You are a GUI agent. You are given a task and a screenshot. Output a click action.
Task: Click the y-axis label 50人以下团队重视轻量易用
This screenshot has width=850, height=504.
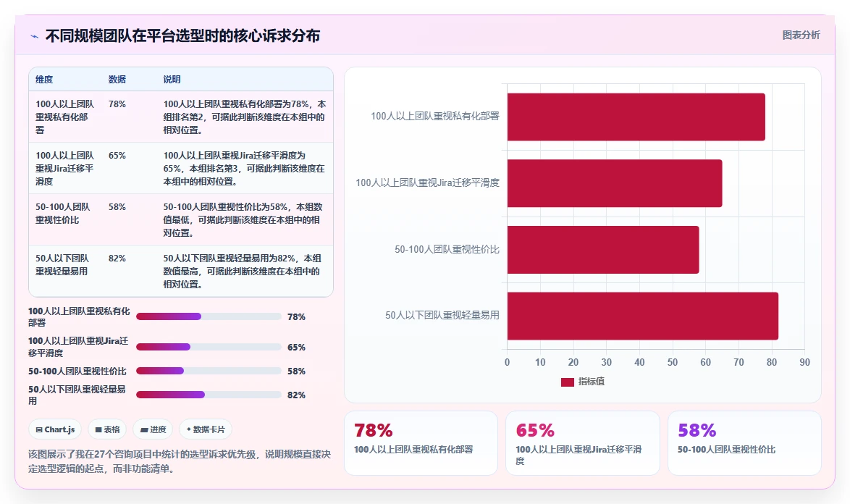(442, 316)
